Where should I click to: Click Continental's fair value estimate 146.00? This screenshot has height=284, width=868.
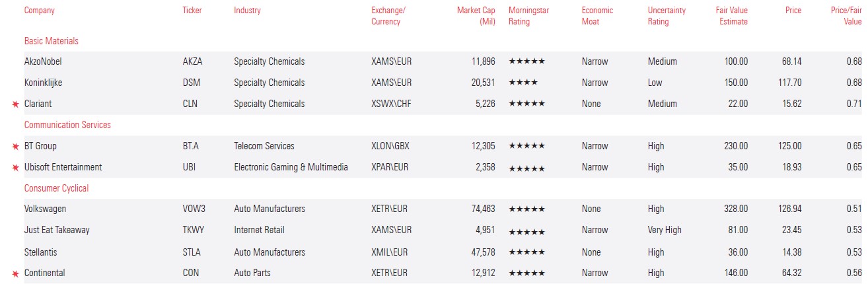point(736,273)
